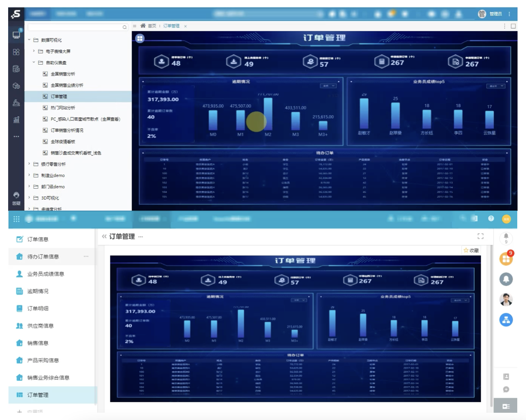
Task: Click the 收藏 favorite button
Action: (471, 250)
